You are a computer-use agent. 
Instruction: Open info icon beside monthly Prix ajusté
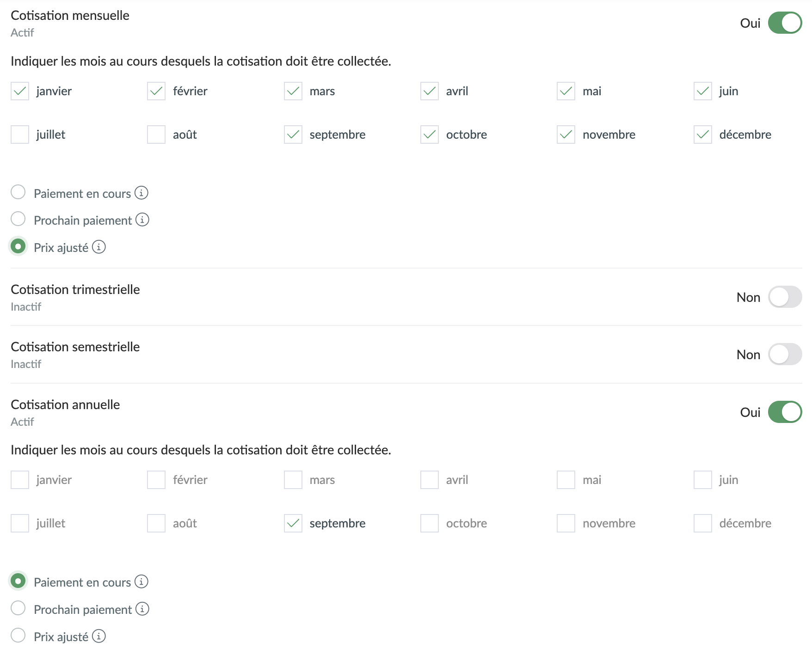tap(99, 247)
